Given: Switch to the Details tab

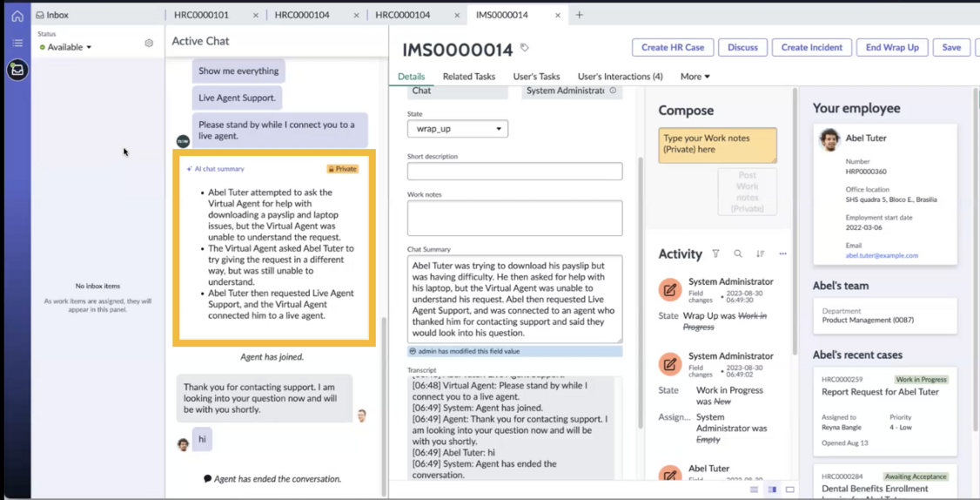Looking at the screenshot, I should [412, 77].
